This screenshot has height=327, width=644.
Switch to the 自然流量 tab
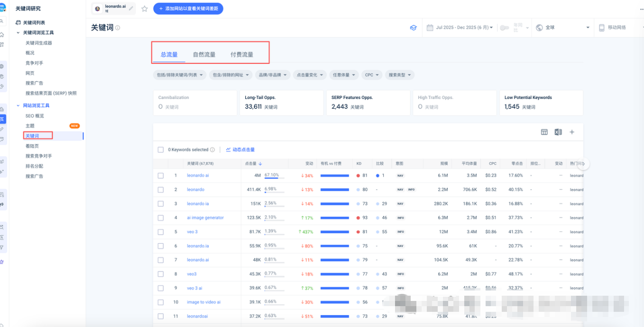(x=204, y=54)
